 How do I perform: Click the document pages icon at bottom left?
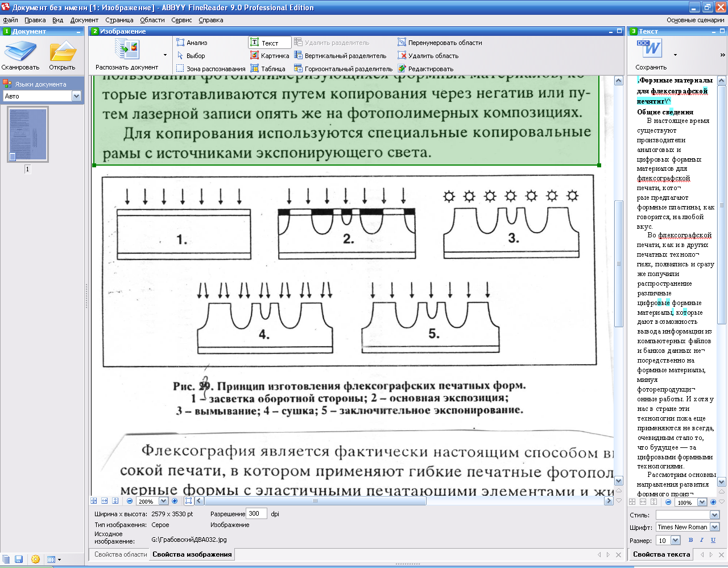pos(6,559)
